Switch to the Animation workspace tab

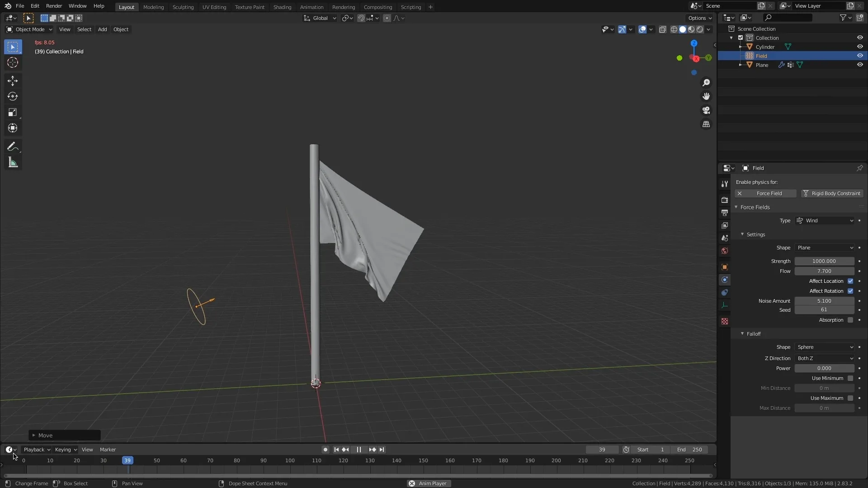point(311,7)
